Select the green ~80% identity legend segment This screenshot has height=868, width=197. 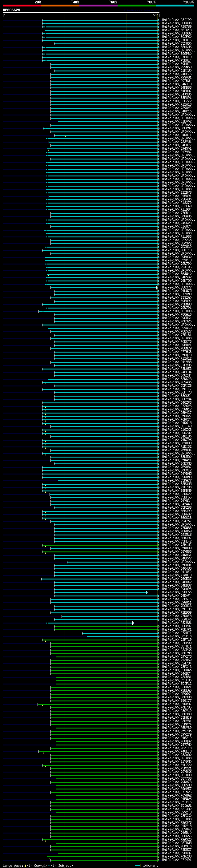[137, 6]
